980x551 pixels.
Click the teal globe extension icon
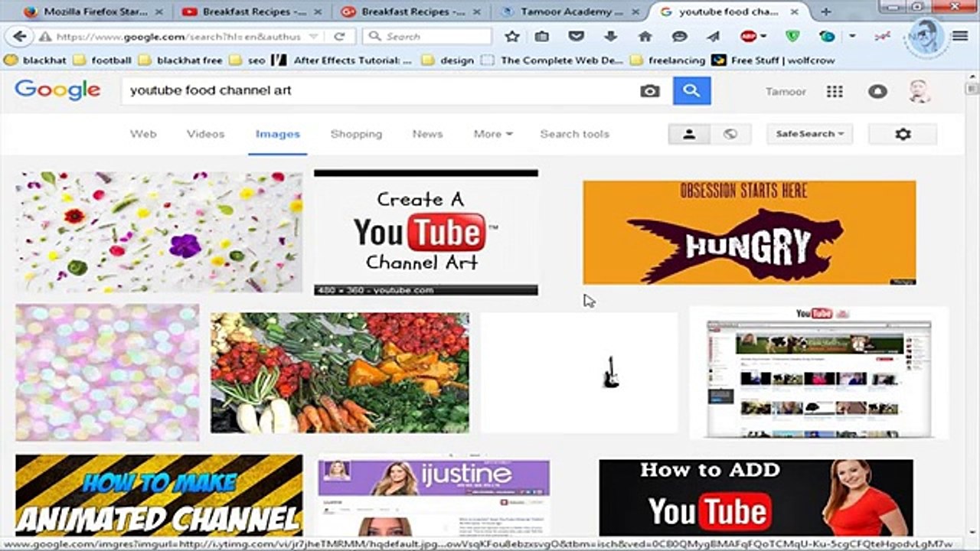click(x=827, y=37)
